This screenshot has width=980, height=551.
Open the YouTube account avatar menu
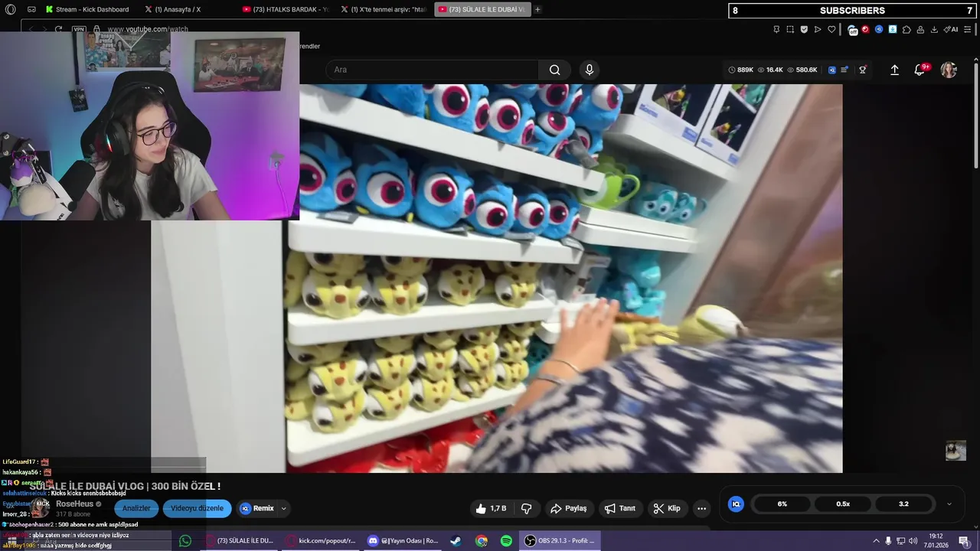click(x=949, y=70)
